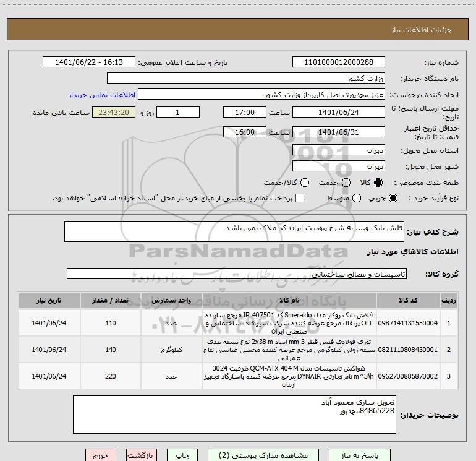Select product code 0987141131550004
Image resolution: width=476 pixels, height=461 pixels.
[408, 323]
